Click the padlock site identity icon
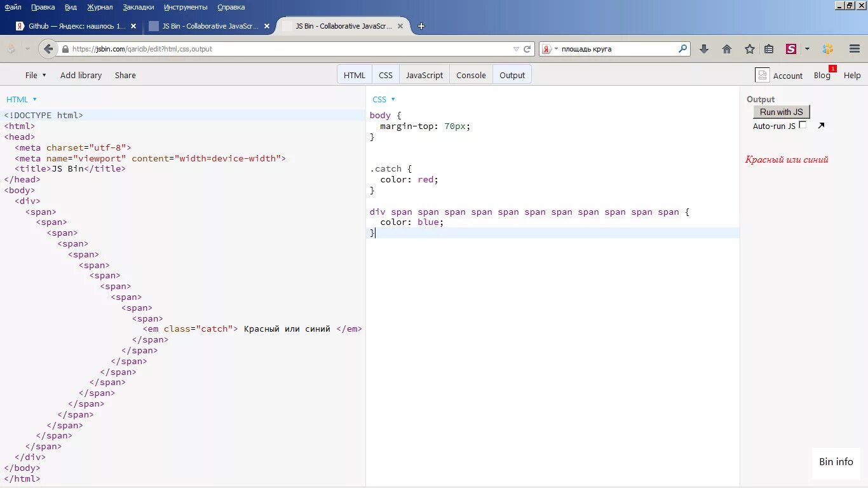 pos(65,49)
